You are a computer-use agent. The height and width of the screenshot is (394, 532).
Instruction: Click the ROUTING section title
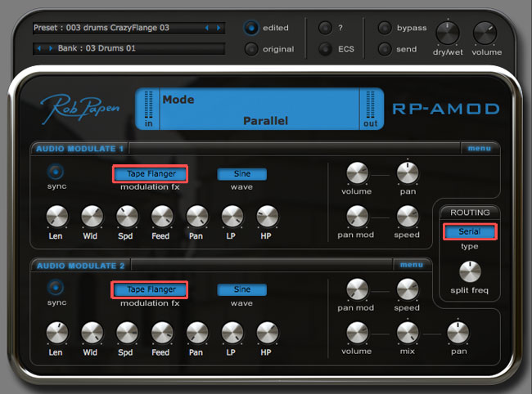[x=470, y=213]
